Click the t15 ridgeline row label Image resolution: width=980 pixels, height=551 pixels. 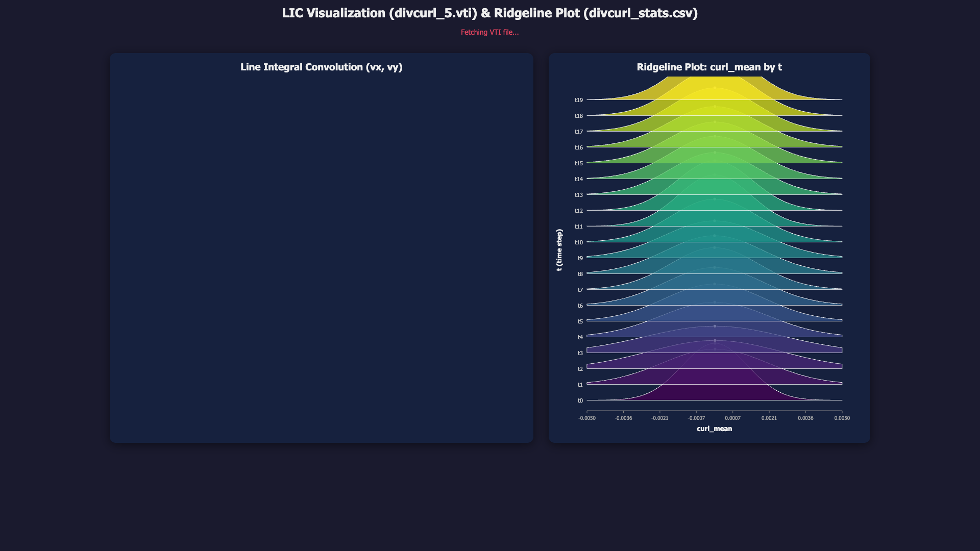[x=578, y=163]
